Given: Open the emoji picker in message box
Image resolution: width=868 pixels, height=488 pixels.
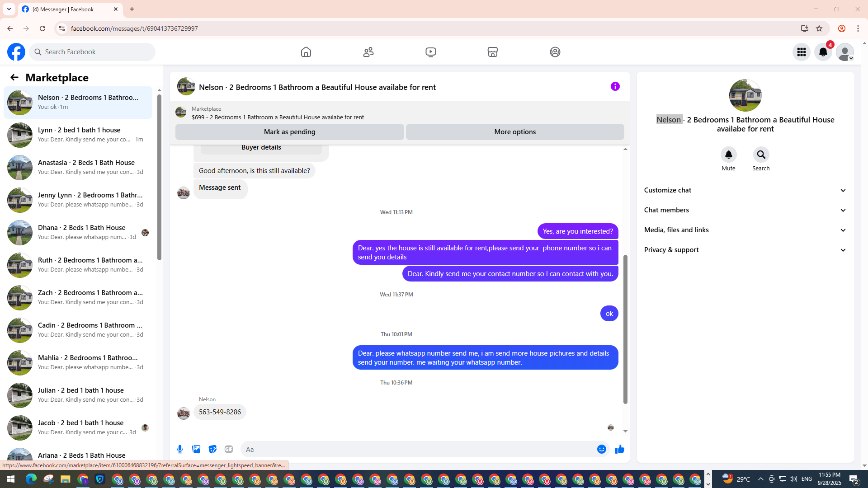Looking at the screenshot, I should point(601,449).
